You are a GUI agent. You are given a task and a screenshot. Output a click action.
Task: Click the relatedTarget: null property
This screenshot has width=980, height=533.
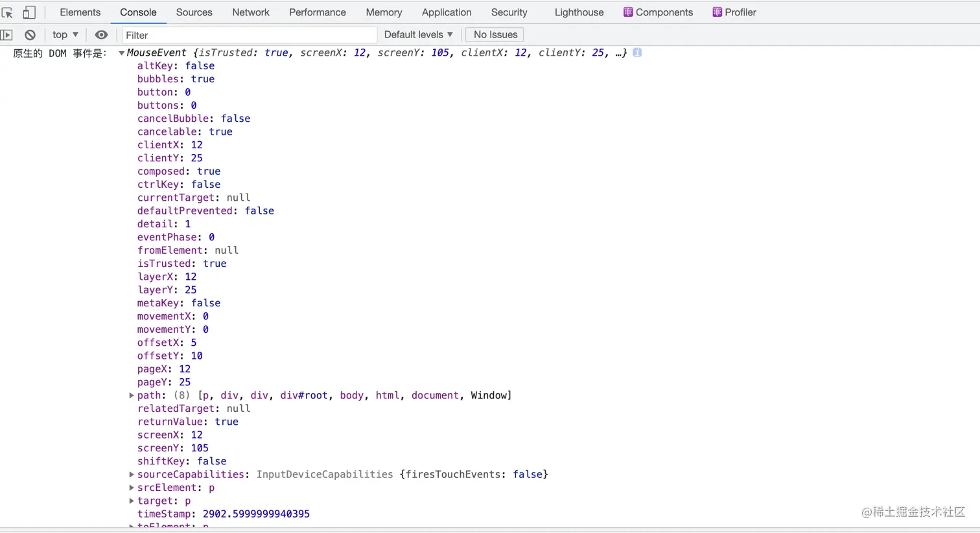pyautogui.click(x=194, y=409)
